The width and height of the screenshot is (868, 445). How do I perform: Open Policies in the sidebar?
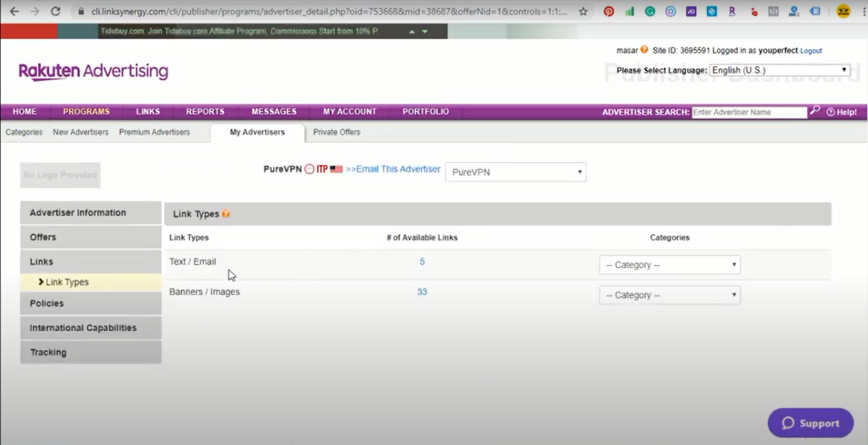pos(91,304)
